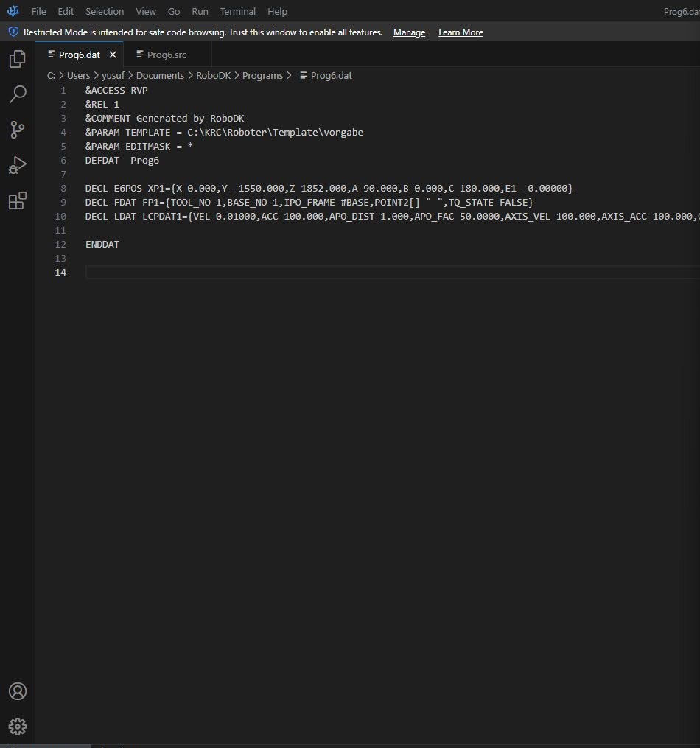Open the Explorer view in activity bar
The width and height of the screenshot is (700, 748).
click(x=17, y=59)
